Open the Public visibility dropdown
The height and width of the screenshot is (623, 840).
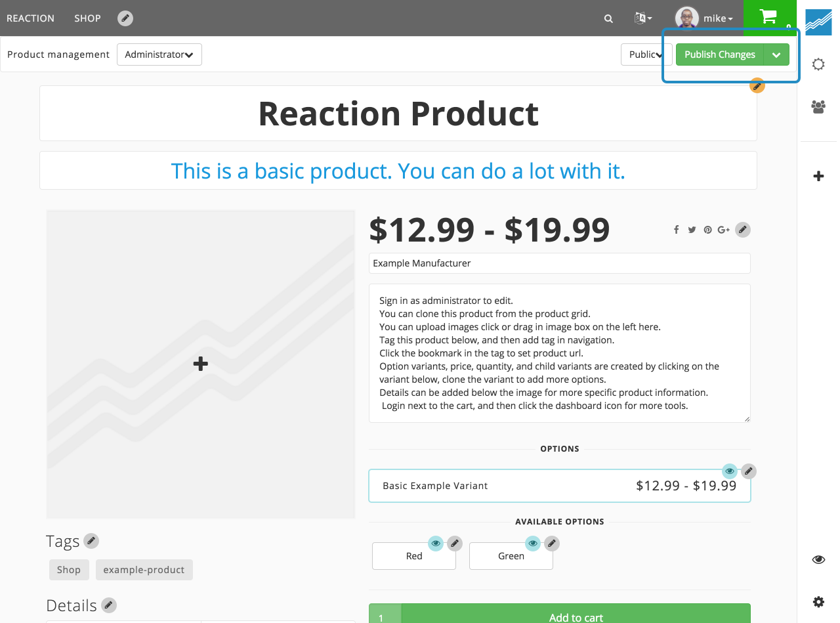click(646, 54)
